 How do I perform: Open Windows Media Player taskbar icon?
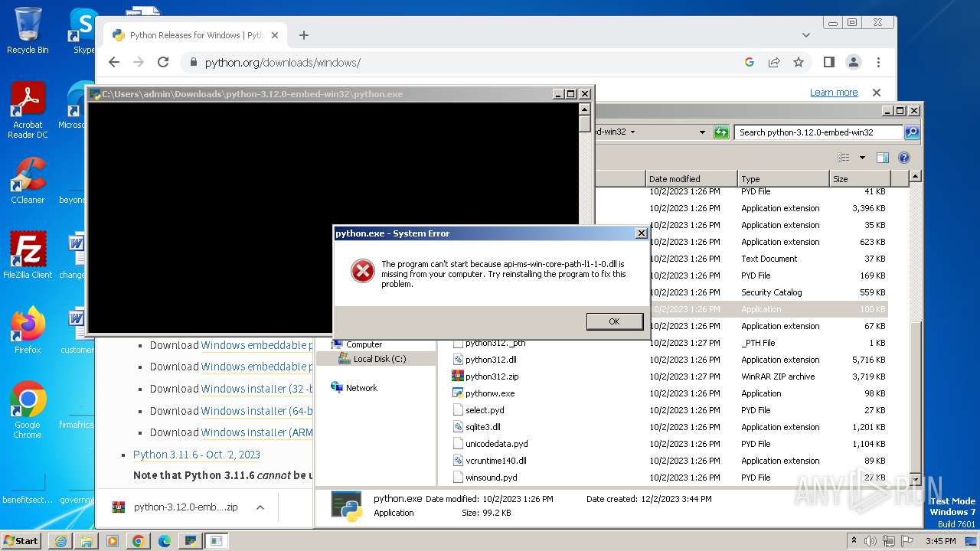click(x=113, y=541)
